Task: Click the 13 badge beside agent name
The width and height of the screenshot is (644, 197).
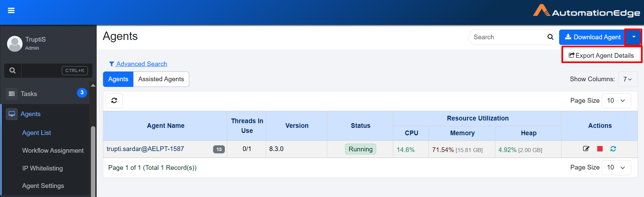Action: (x=219, y=149)
